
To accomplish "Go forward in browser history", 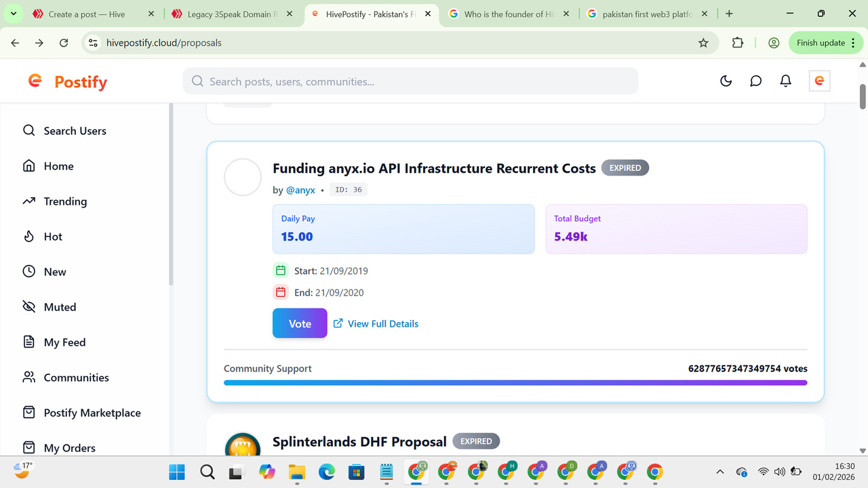I will click(39, 43).
